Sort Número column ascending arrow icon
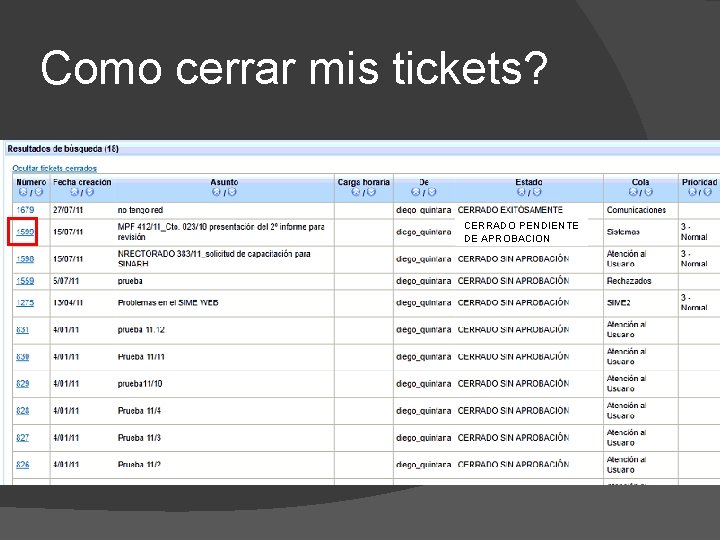720x540 pixels. 23,192
